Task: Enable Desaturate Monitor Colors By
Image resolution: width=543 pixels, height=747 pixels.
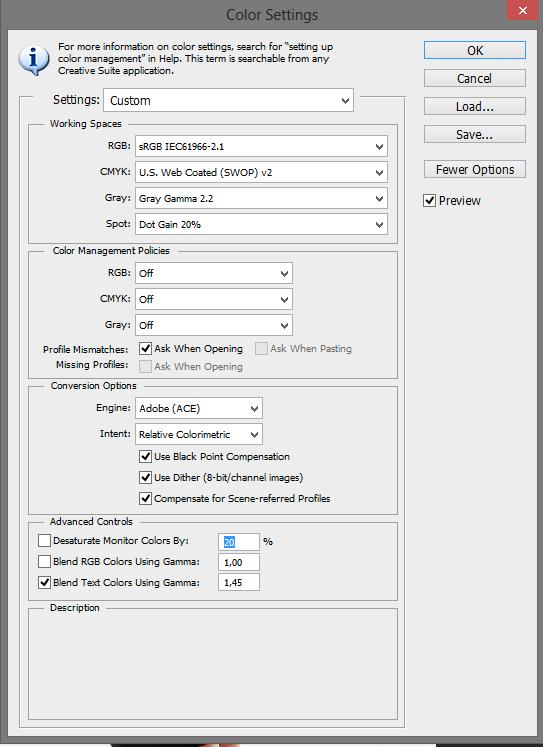Action: [x=44, y=540]
